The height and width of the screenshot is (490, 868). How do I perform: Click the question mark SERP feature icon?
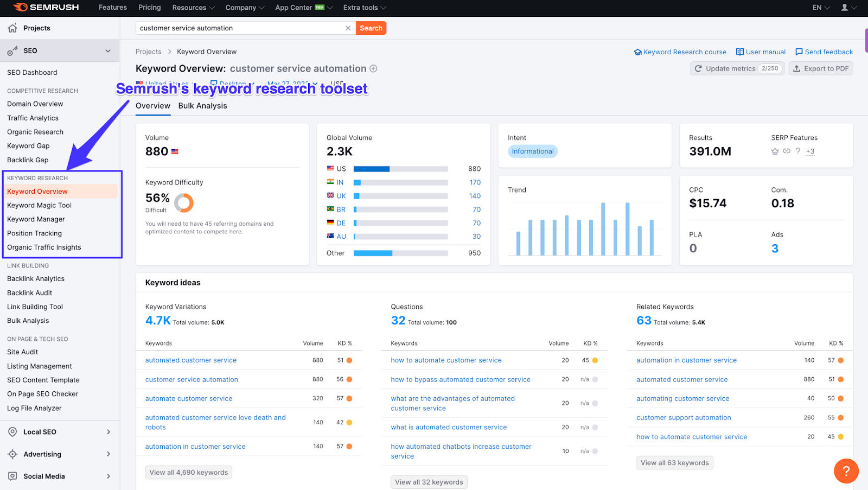point(798,151)
